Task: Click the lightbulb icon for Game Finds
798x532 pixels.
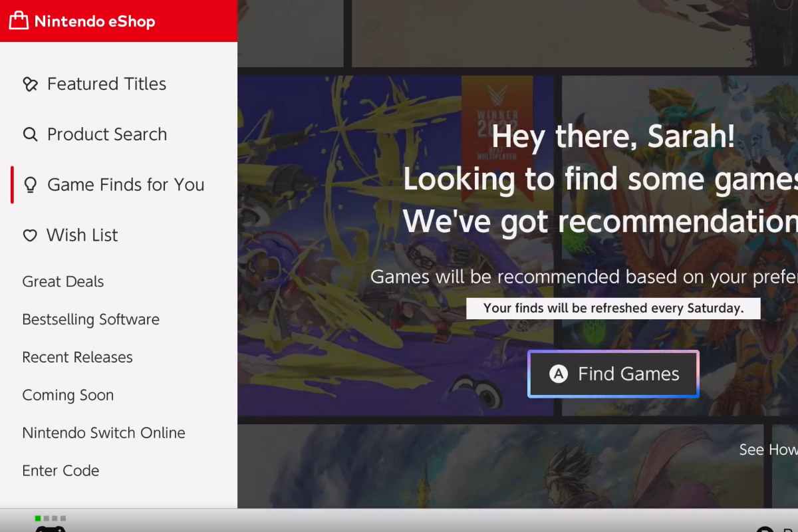Action: coord(30,186)
